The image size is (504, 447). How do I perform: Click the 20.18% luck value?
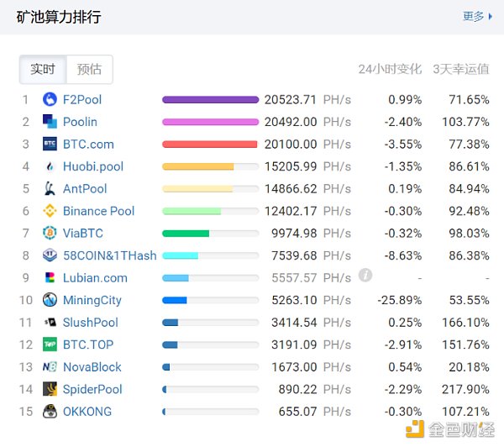[469, 367]
